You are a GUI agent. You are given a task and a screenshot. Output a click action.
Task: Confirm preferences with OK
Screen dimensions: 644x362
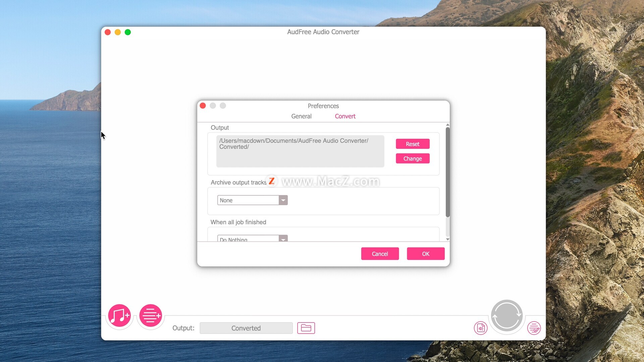426,254
